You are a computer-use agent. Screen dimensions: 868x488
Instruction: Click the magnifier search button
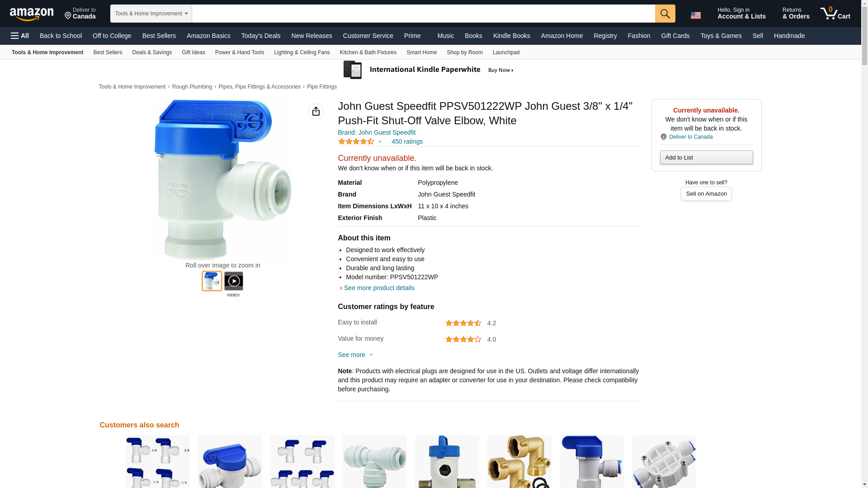(665, 14)
